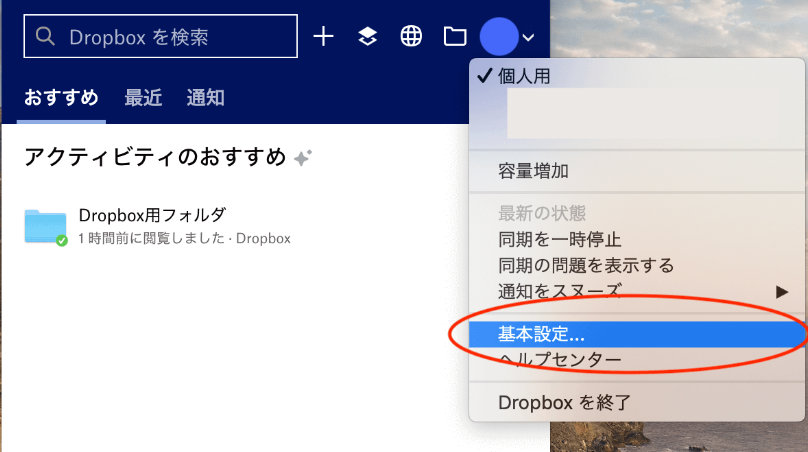Choose 同期の問題を表示する menu item
Image resolution: width=808 pixels, height=452 pixels.
(637, 265)
